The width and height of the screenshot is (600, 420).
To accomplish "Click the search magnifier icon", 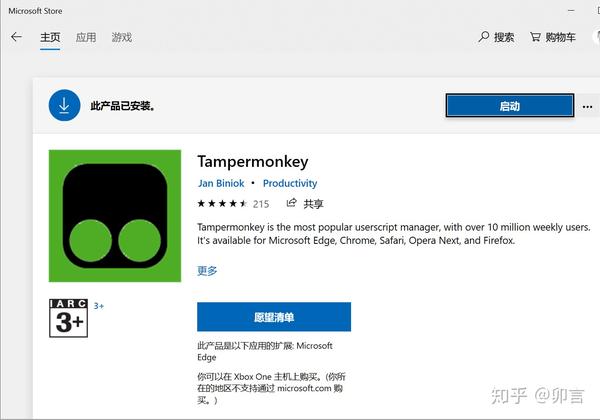I will pos(484,37).
